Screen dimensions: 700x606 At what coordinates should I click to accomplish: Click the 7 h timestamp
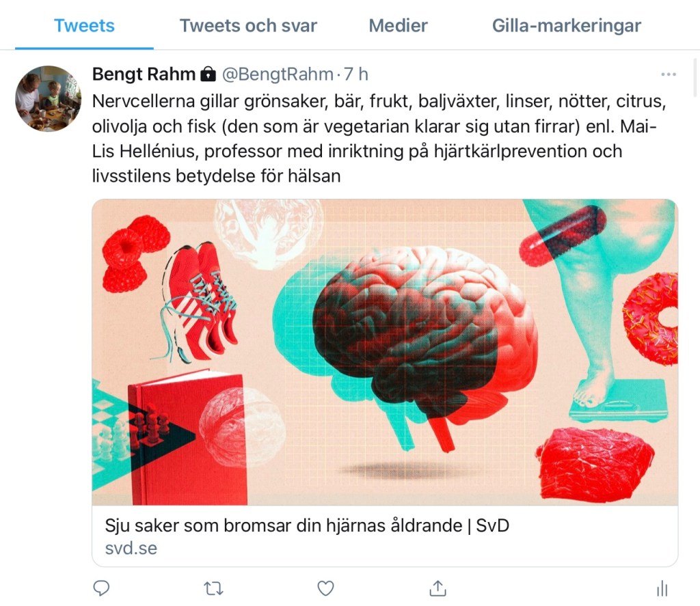(x=355, y=74)
